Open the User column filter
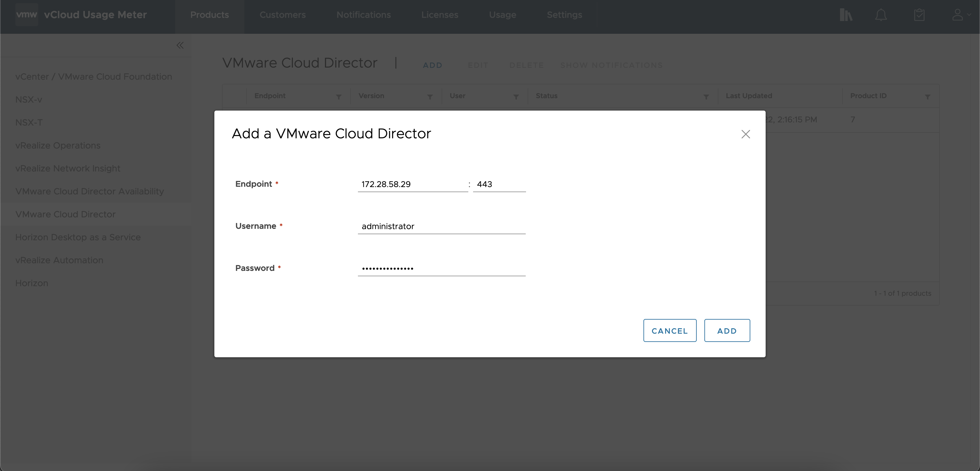Image resolution: width=980 pixels, height=471 pixels. (x=516, y=97)
